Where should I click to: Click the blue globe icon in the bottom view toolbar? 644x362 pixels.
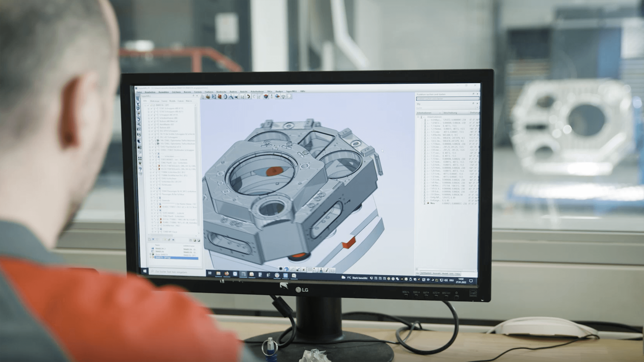pos(286,269)
